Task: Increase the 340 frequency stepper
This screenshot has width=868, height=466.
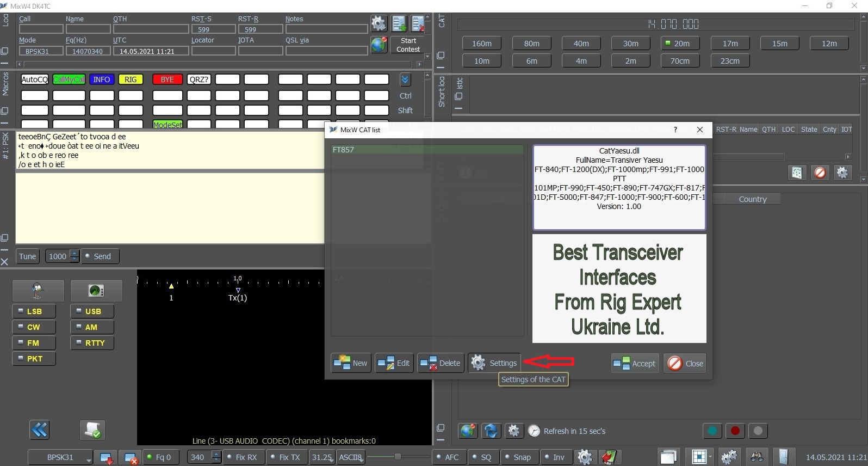Action: 216,454
